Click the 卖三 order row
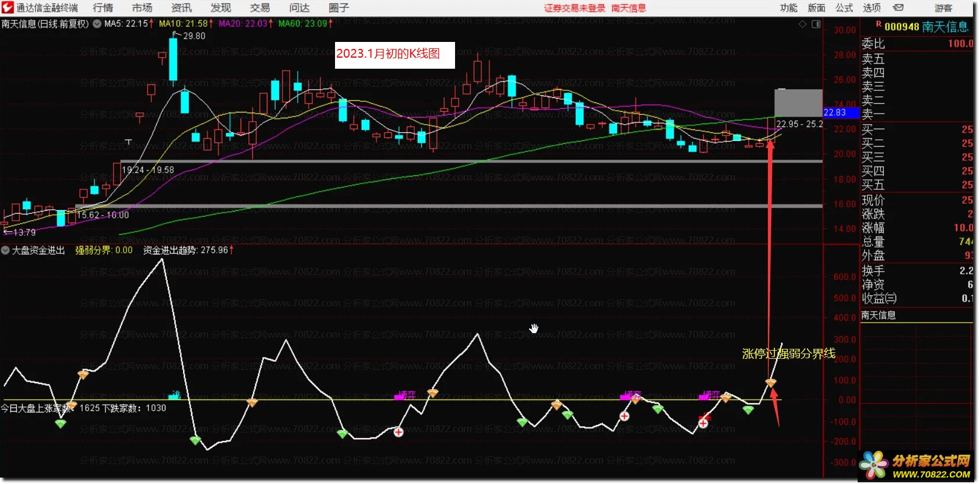 point(916,87)
